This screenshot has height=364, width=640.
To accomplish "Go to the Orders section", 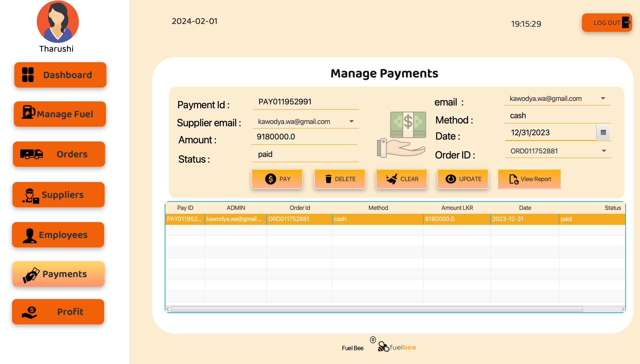I will 59,154.
